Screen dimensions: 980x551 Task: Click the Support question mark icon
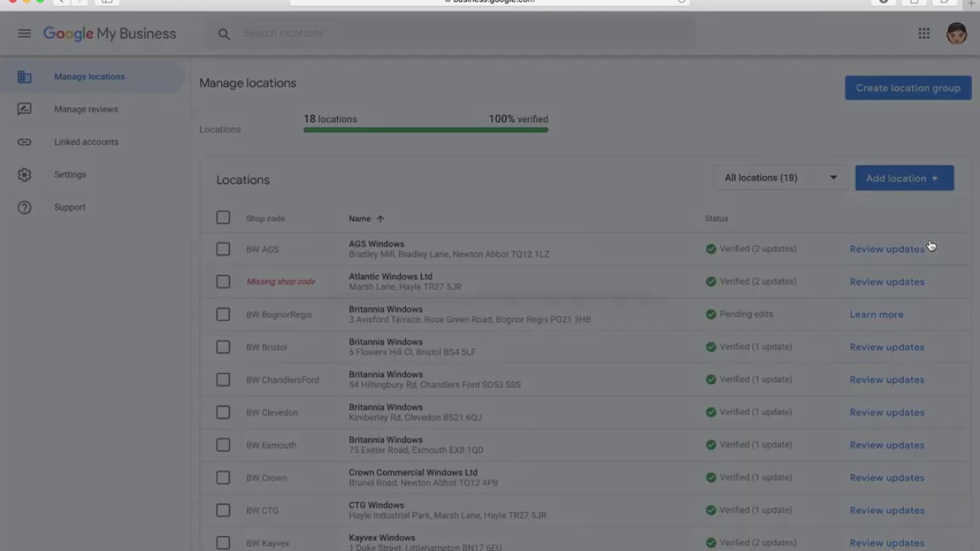pos(24,207)
